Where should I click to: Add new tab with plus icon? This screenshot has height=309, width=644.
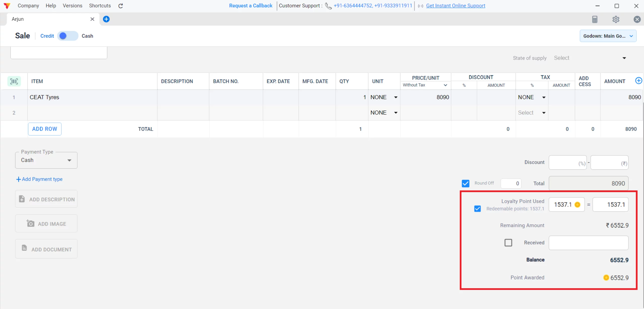click(106, 19)
